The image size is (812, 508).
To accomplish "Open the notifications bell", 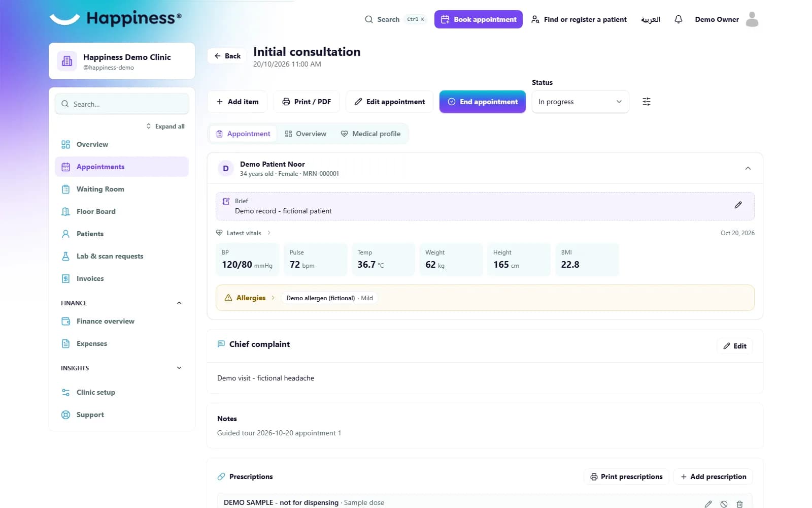I will tap(678, 19).
